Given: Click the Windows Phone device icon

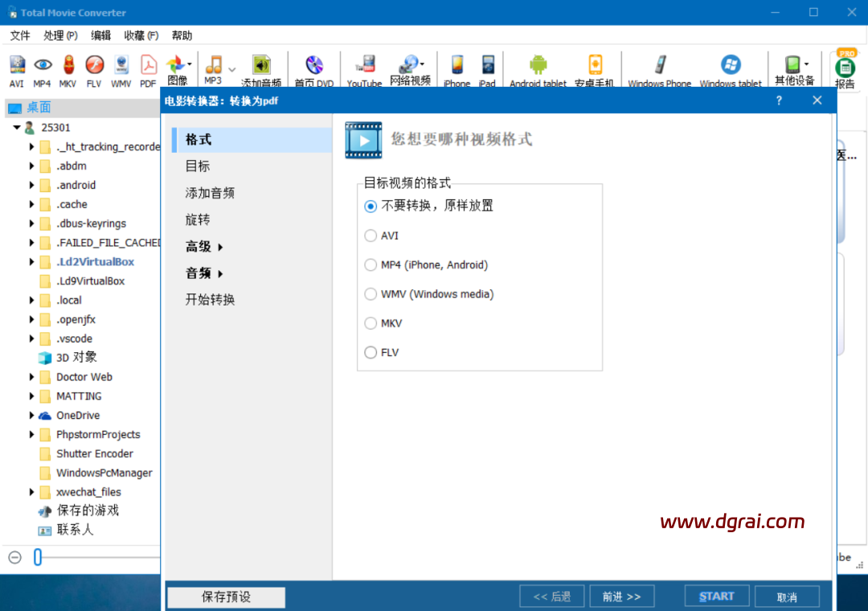Looking at the screenshot, I should pyautogui.click(x=659, y=69).
